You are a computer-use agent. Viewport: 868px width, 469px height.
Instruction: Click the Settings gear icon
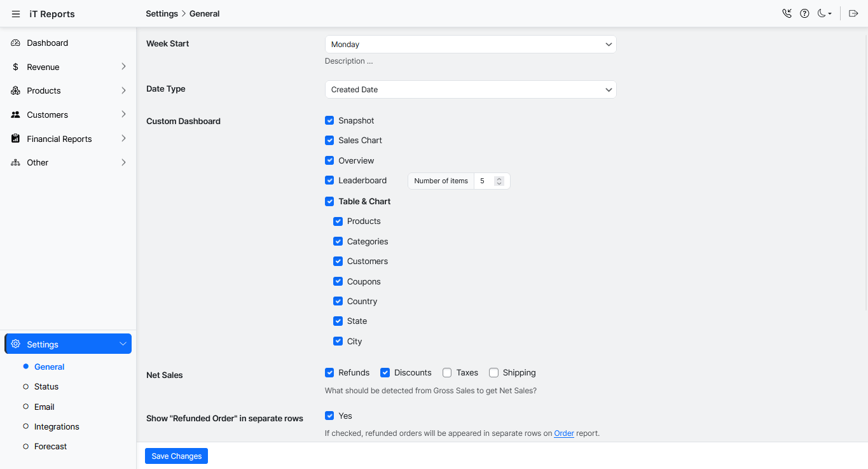[x=16, y=344]
